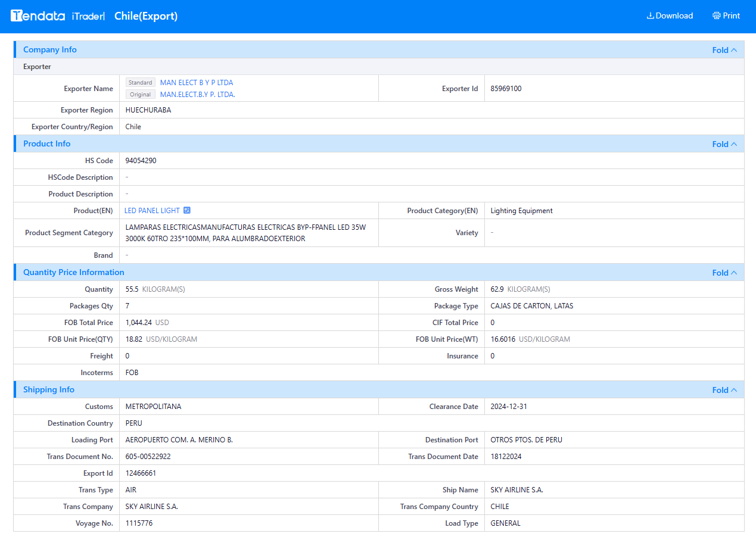Select loading port AEROPUERTO COM. A. MERINO B.
Screen dimensions: 756x540
(179, 440)
